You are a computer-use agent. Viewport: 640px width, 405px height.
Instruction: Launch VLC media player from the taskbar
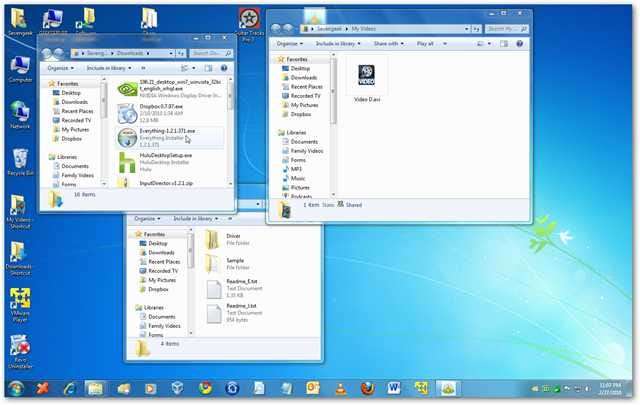pos(340,388)
